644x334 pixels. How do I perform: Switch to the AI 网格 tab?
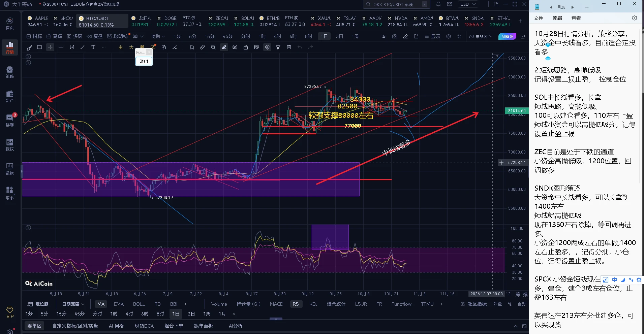pos(116,326)
